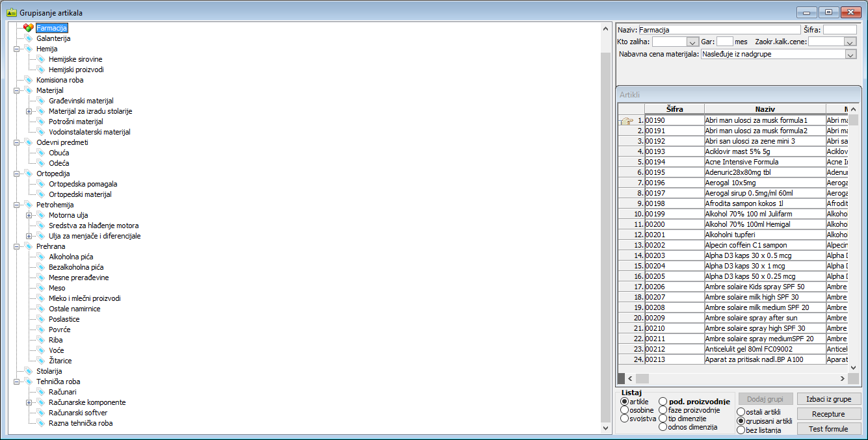Viewport: 868px width, 440px height.
Task: Click the tag icon next to Alkoholna pića
Action: [41, 257]
